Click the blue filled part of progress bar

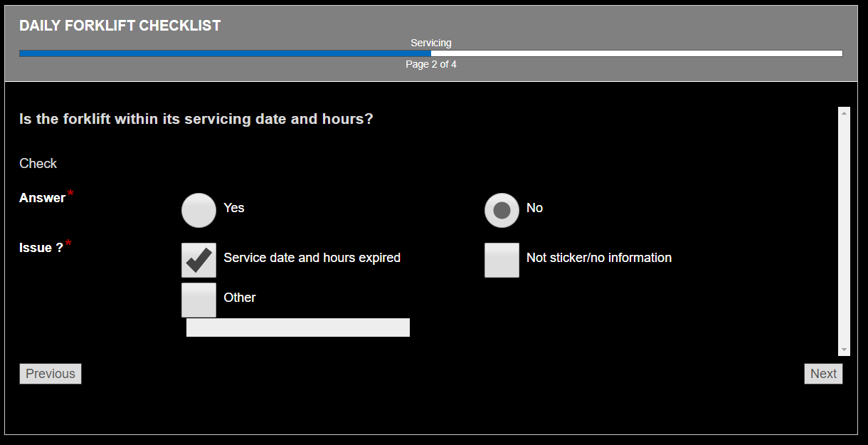[225, 53]
